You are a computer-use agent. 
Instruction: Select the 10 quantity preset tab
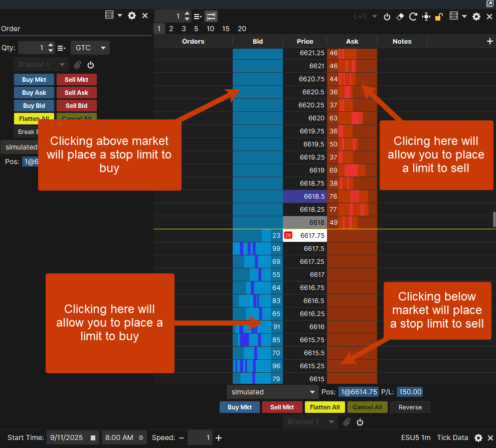tap(210, 29)
